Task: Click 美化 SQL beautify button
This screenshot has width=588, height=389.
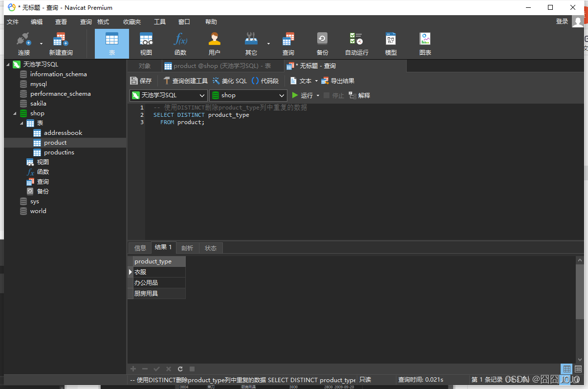Action: tap(230, 81)
